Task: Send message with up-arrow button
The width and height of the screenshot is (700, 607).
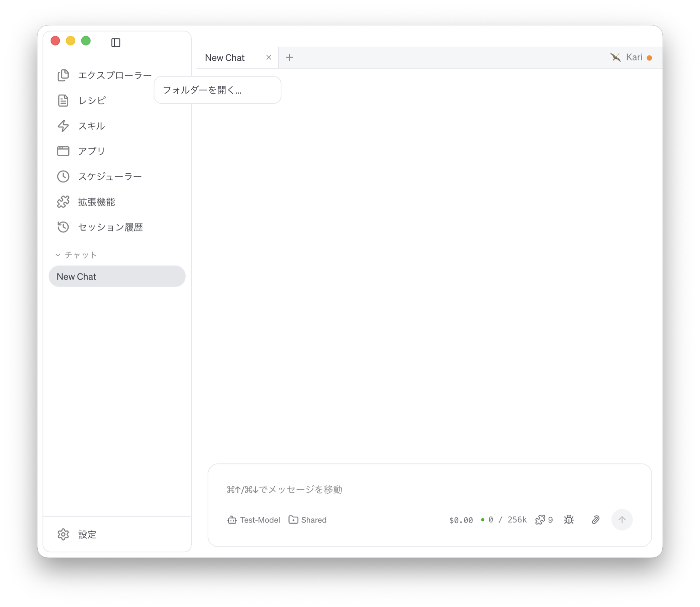Action: 622,519
